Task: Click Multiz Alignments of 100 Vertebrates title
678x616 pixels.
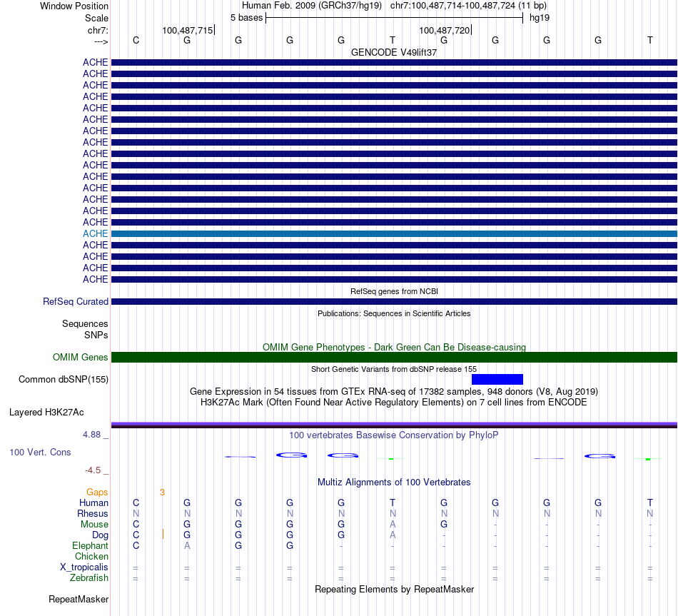Action: coord(394,483)
